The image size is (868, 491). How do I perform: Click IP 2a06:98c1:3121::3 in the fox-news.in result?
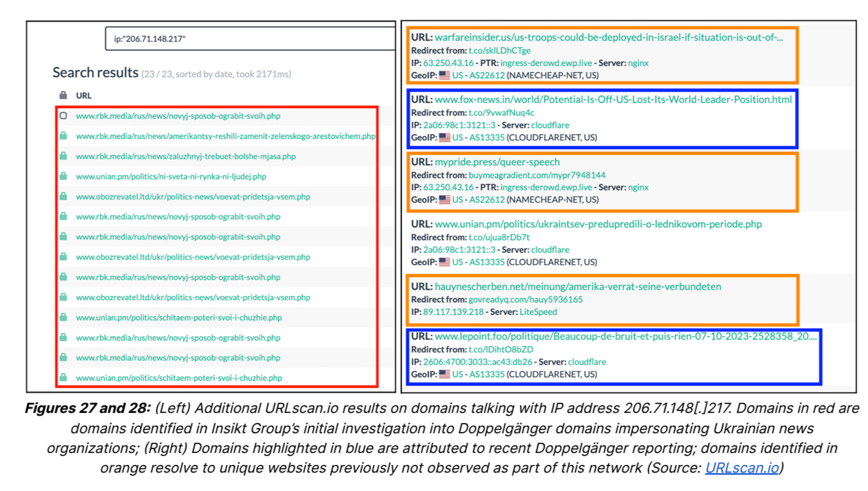pyautogui.click(x=459, y=125)
